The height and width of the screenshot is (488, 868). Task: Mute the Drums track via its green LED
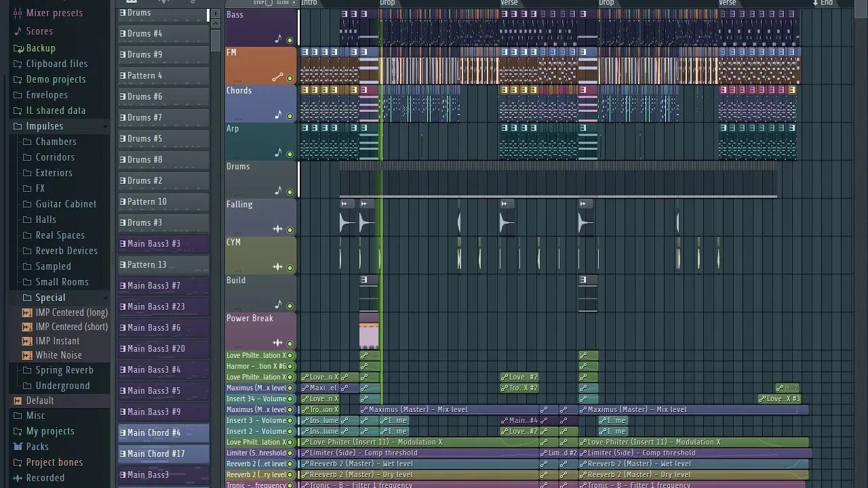click(290, 192)
